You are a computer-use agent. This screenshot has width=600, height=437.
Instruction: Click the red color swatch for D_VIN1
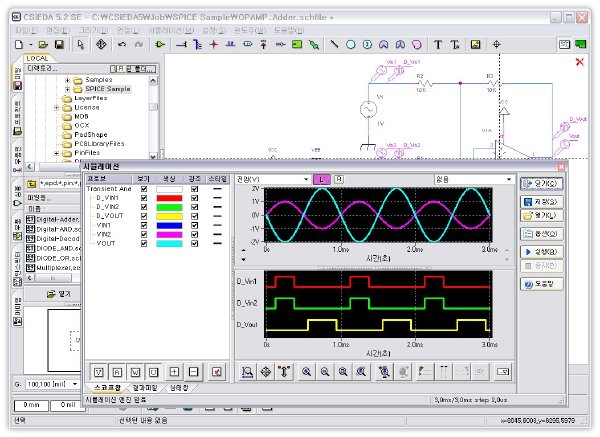click(169, 198)
